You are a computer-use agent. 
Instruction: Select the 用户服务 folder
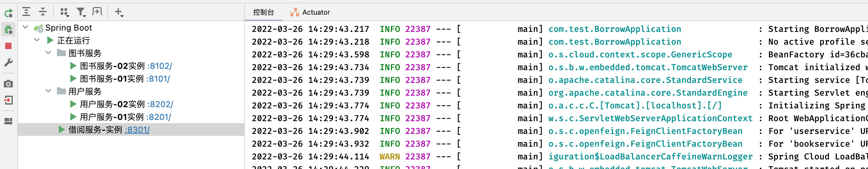[85, 92]
